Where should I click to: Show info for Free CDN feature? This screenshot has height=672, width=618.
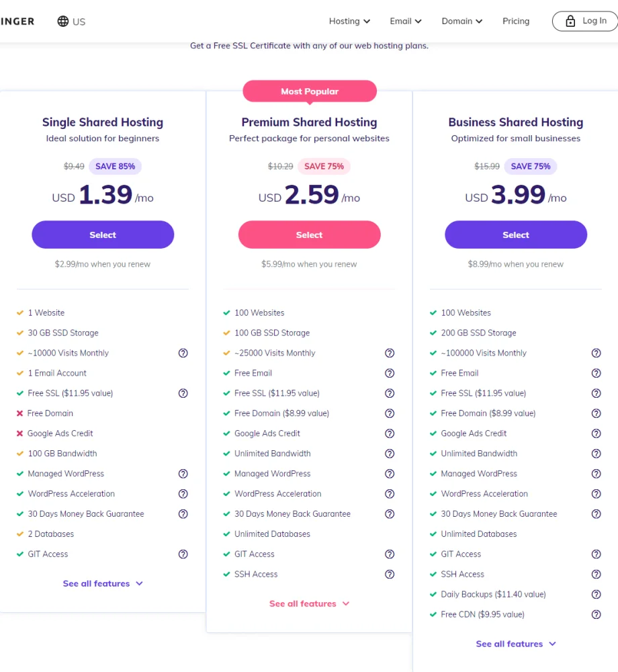click(596, 614)
